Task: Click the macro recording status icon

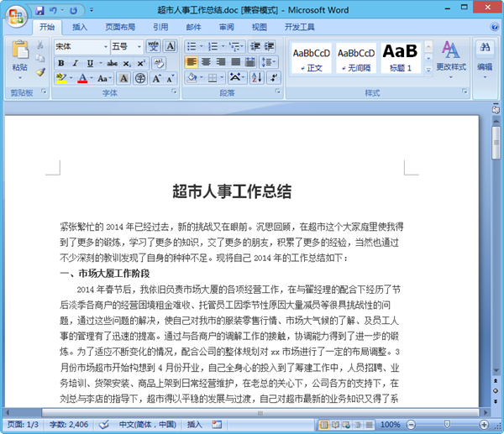Action: click(x=217, y=425)
